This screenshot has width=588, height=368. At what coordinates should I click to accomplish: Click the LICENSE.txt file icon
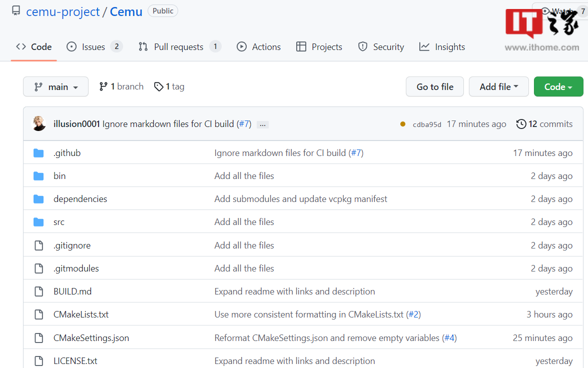39,361
